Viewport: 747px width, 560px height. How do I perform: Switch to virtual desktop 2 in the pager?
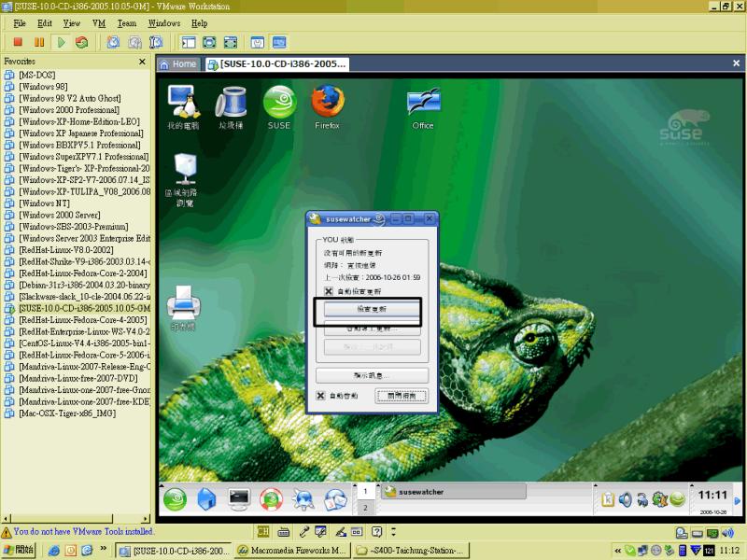(x=365, y=508)
